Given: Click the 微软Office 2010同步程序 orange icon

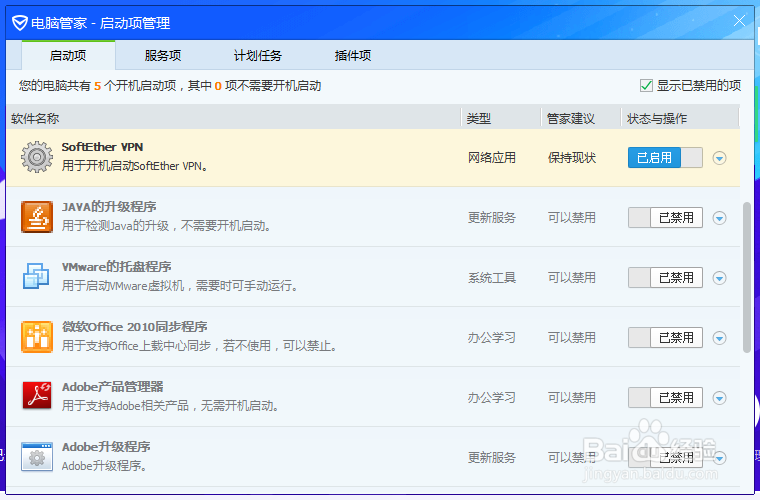Looking at the screenshot, I should pyautogui.click(x=37, y=337).
